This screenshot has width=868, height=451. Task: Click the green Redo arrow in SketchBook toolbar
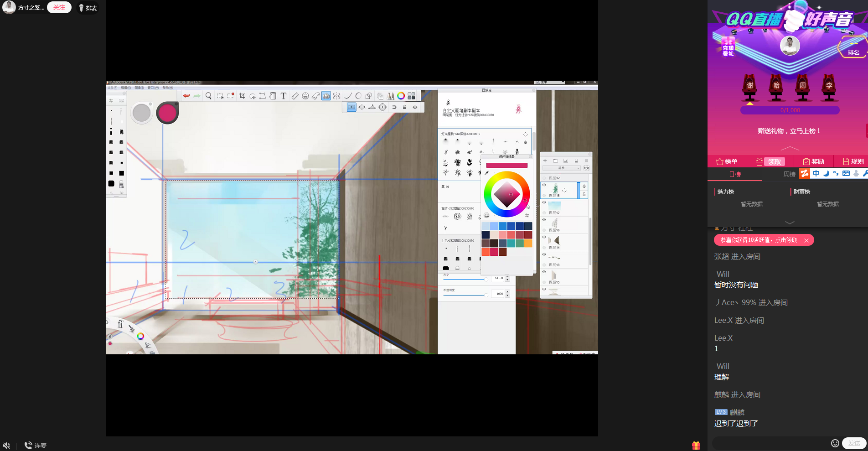197,96
